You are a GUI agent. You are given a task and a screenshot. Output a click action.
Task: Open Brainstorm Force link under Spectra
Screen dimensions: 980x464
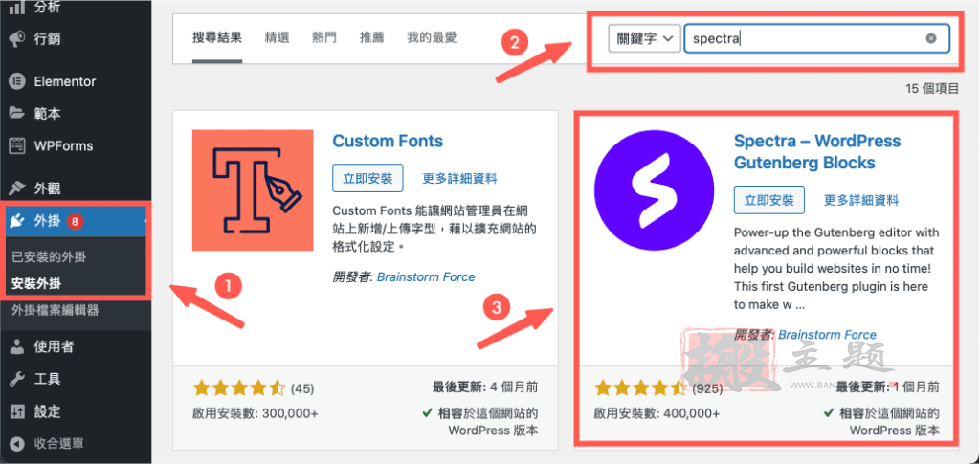827,335
